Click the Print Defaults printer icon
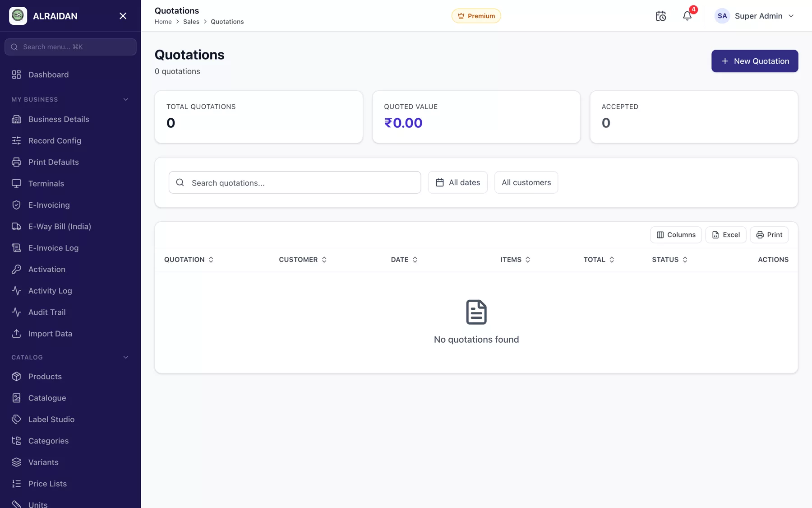Viewport: 812px width, 508px height. pyautogui.click(x=16, y=162)
